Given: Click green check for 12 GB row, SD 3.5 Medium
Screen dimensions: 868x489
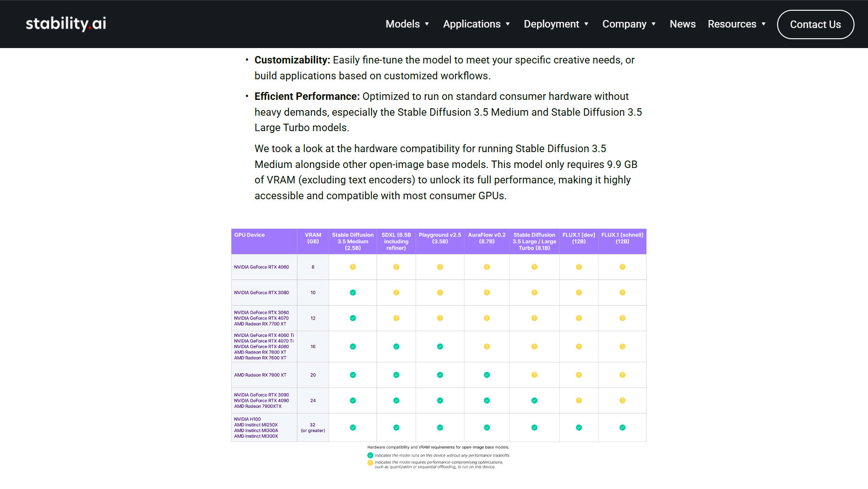Looking at the screenshot, I should (x=353, y=318).
